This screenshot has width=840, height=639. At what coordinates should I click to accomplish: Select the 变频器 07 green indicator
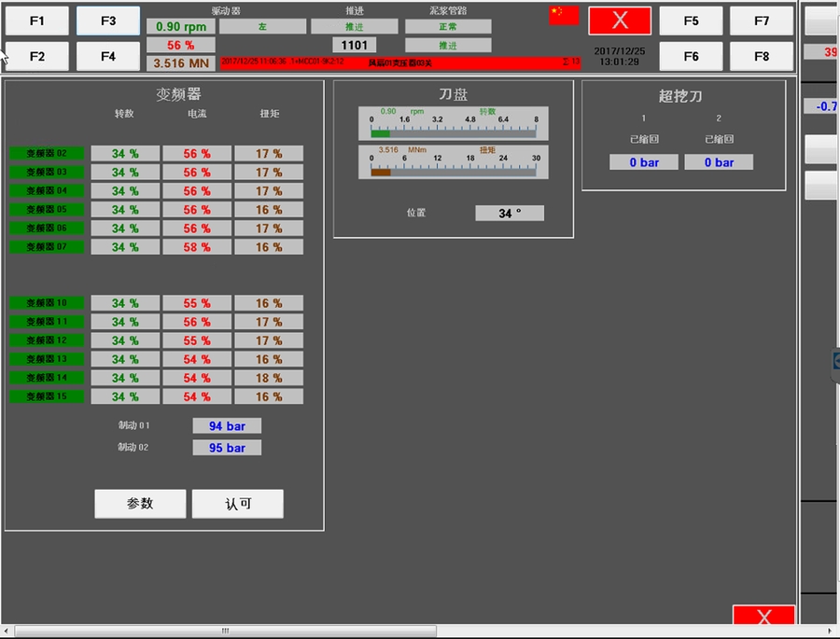pos(47,247)
